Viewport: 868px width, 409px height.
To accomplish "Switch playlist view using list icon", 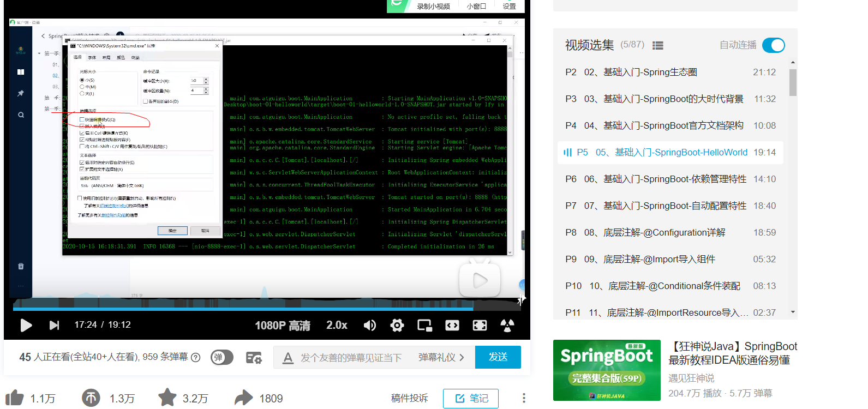I will click(x=658, y=46).
